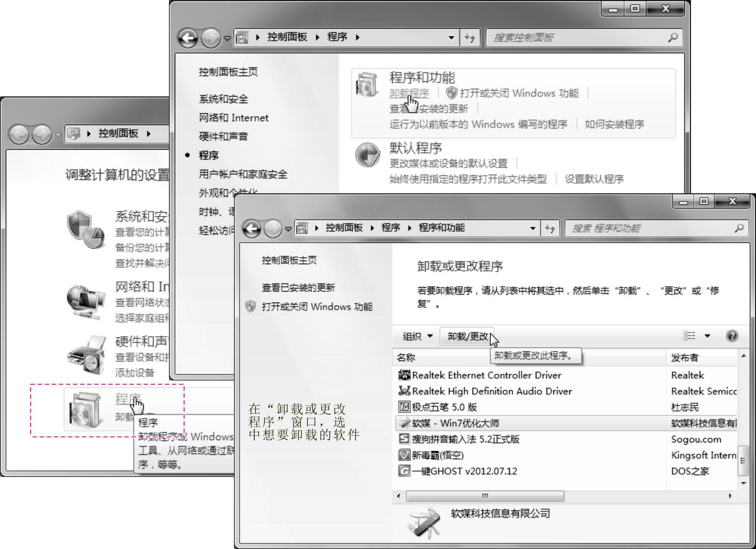Expand address bar history in Programs window

pos(451,38)
